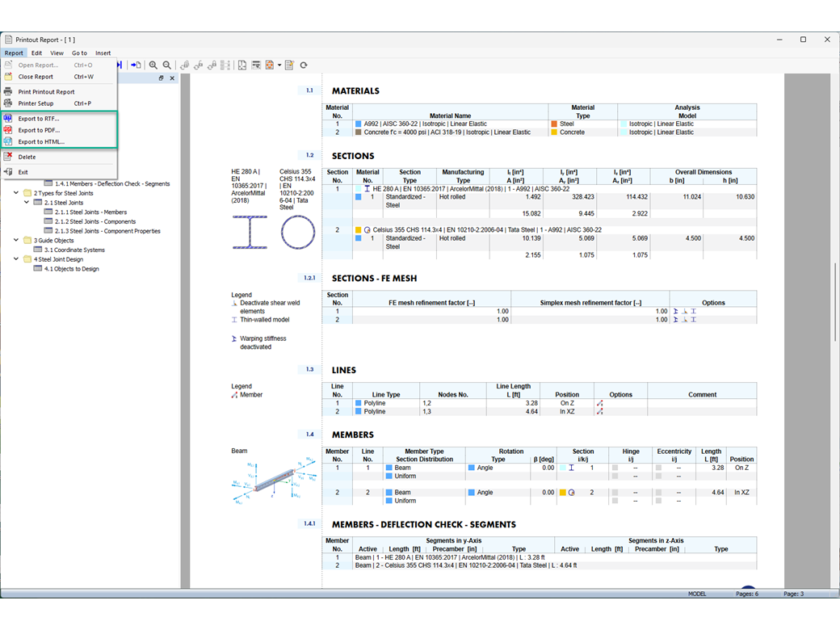
Task: Click the Printer Setup icon
Action: [8, 103]
